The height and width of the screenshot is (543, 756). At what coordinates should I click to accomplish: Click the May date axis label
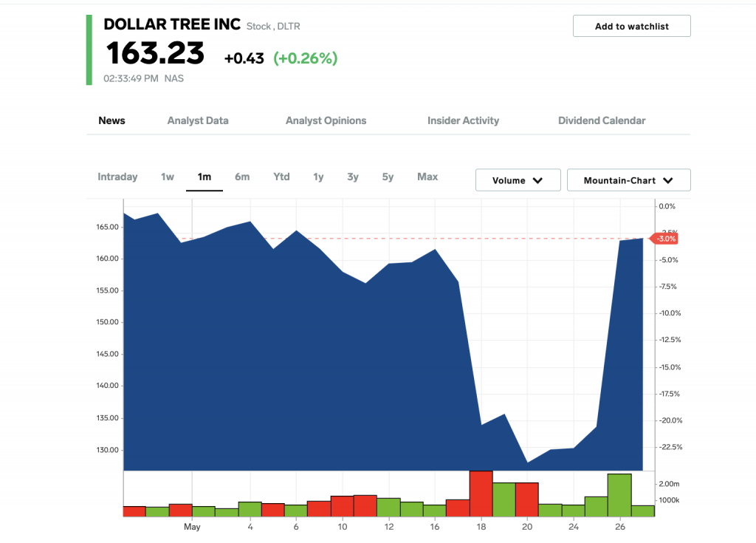point(192,527)
